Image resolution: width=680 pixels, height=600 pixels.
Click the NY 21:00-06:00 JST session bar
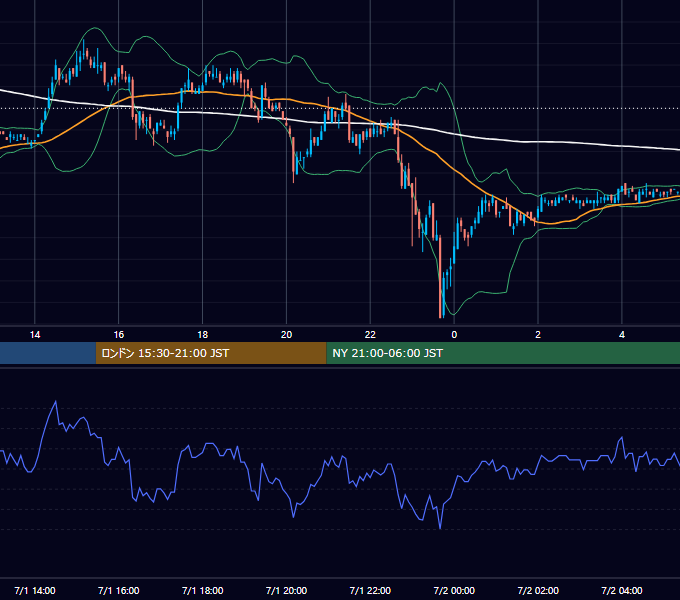coord(503,353)
